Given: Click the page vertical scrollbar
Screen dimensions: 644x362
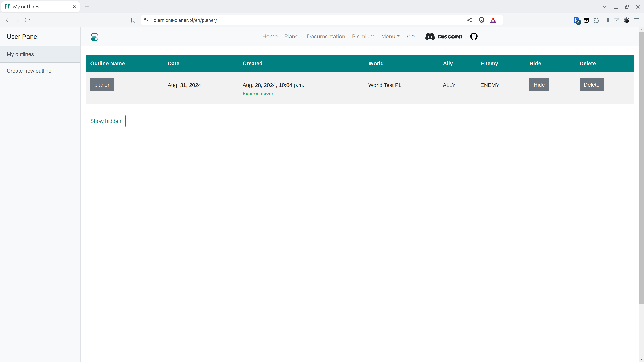Looking at the screenshot, I should point(641,167).
